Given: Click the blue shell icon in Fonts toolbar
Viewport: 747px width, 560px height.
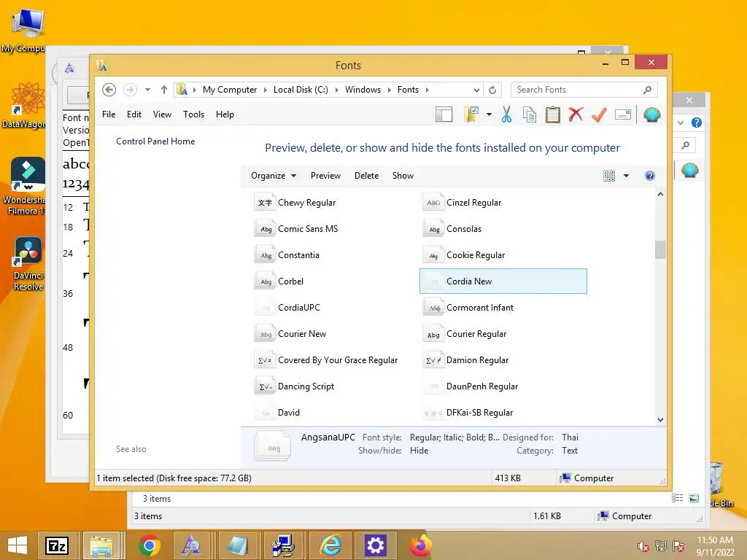Looking at the screenshot, I should [x=651, y=114].
